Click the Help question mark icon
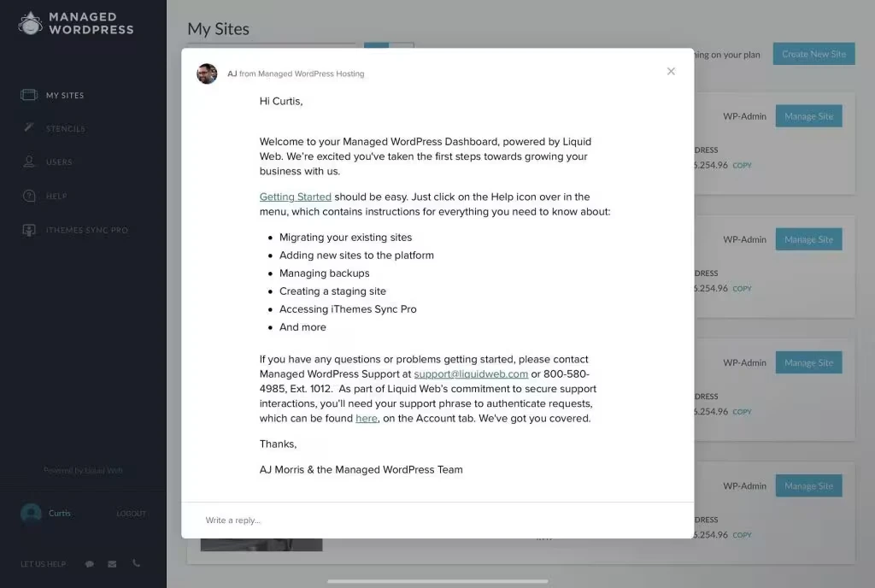The image size is (875, 588). click(29, 196)
